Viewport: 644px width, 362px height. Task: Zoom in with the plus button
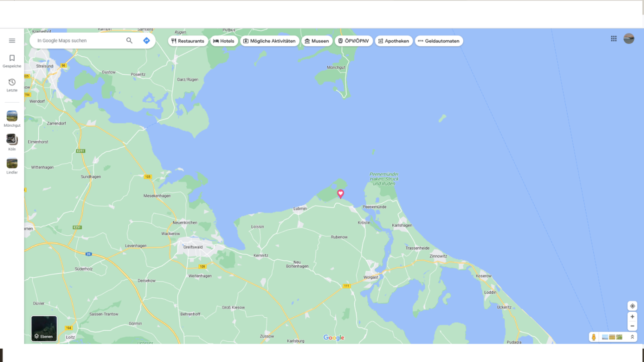click(632, 316)
